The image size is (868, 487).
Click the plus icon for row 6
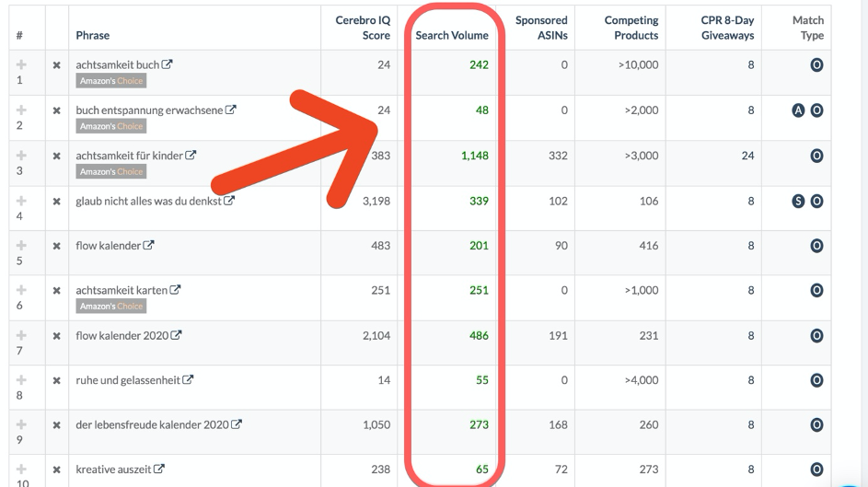[21, 290]
